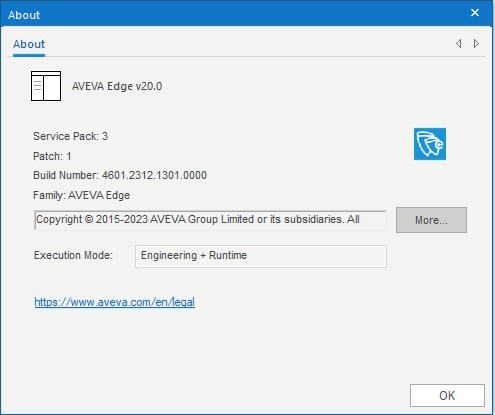This screenshot has height=415, width=495.
Task: Click the blue AVEVA lion logo icon
Action: click(x=430, y=144)
